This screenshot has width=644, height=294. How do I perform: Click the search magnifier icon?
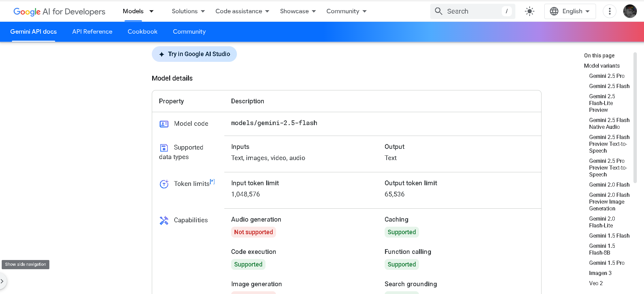pyautogui.click(x=439, y=11)
